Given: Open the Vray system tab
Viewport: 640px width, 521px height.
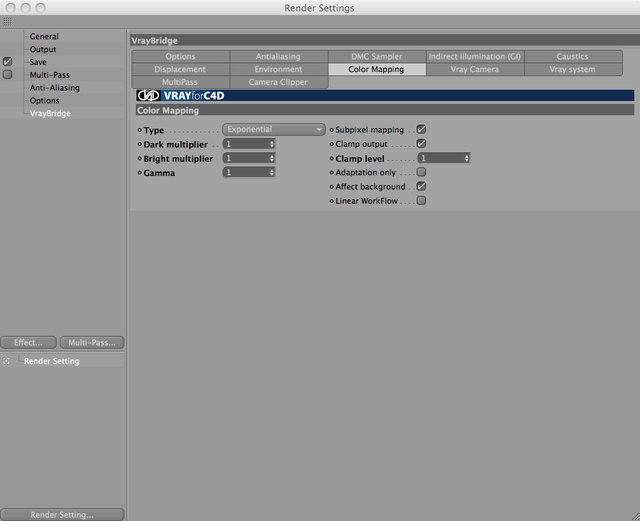Looking at the screenshot, I should (573, 69).
